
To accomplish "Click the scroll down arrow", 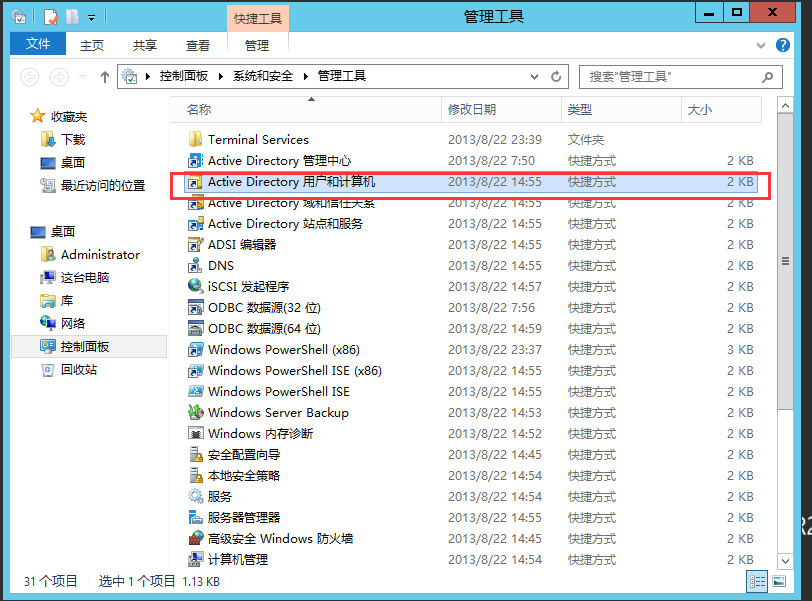I will [x=785, y=561].
